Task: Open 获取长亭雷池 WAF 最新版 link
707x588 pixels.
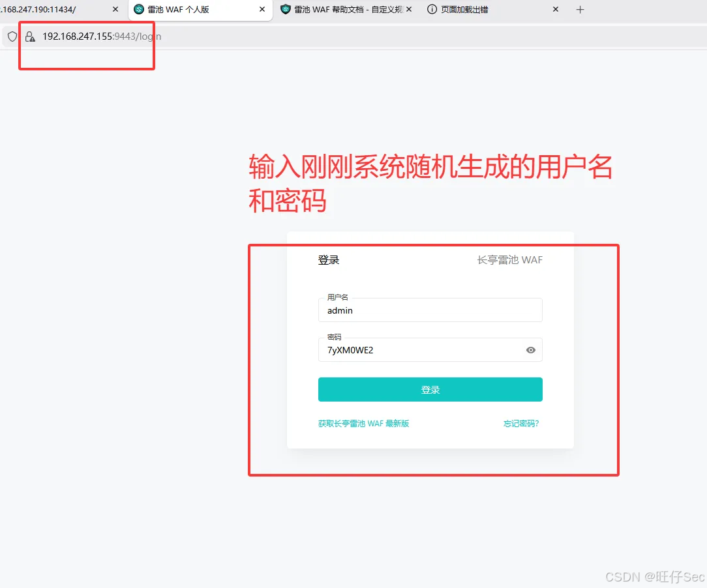Action: pyautogui.click(x=363, y=424)
